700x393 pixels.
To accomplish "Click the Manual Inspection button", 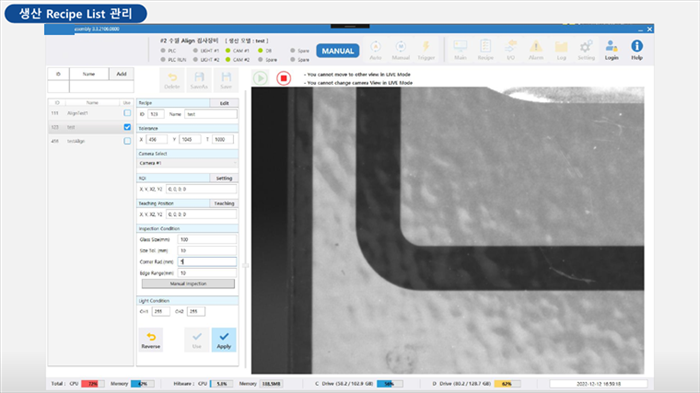I will (188, 284).
